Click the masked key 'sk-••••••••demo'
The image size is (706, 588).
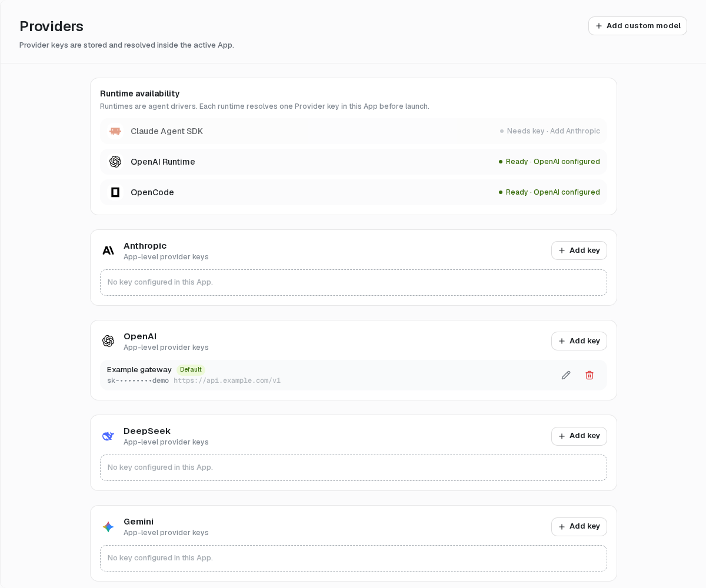[138, 381]
